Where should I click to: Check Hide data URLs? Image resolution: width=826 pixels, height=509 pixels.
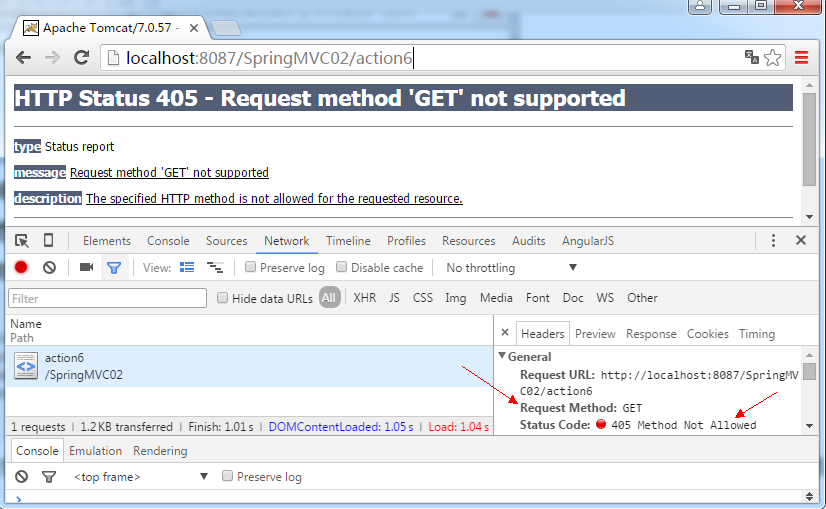(222, 298)
